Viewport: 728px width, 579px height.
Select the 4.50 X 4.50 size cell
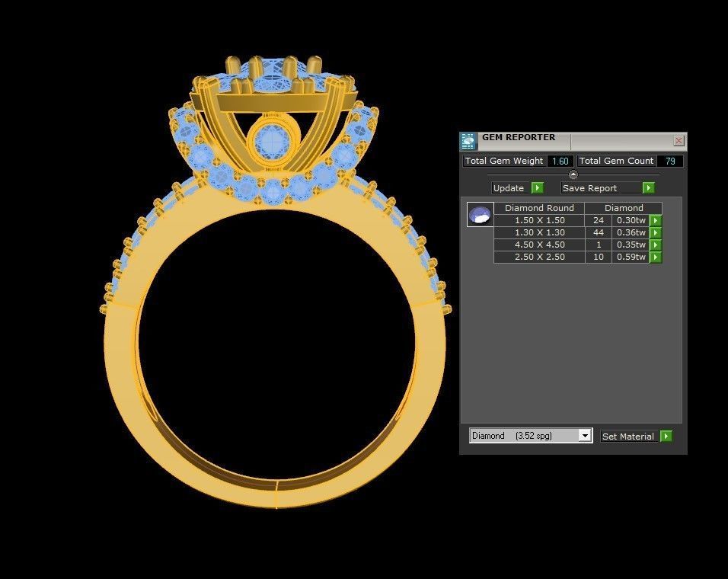539,245
